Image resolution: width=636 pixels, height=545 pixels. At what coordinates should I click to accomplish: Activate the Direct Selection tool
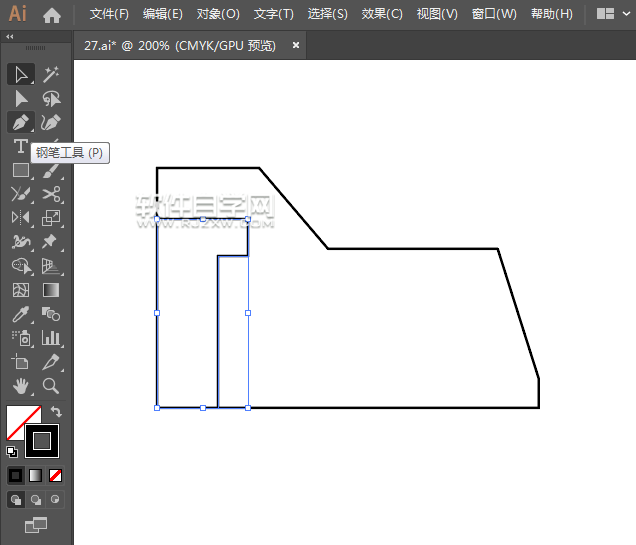(20, 98)
